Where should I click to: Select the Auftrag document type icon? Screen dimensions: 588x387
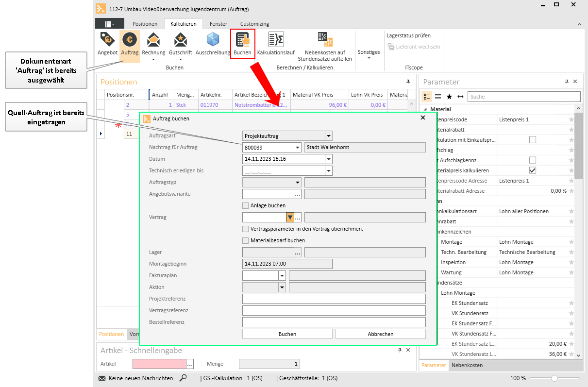point(130,40)
